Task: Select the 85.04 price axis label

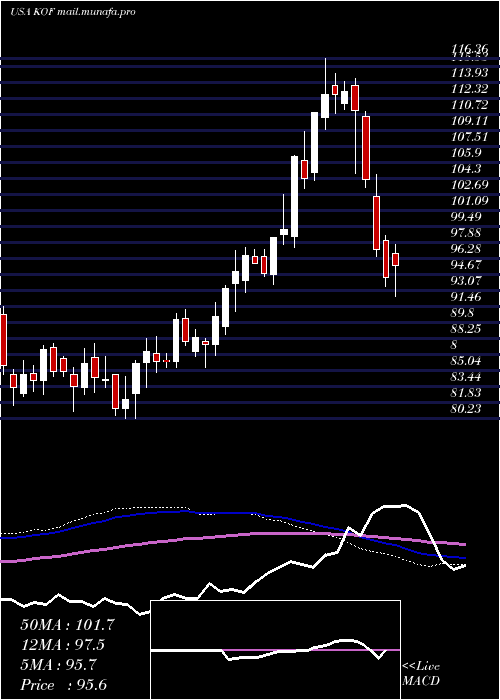Action: pyautogui.click(x=466, y=361)
